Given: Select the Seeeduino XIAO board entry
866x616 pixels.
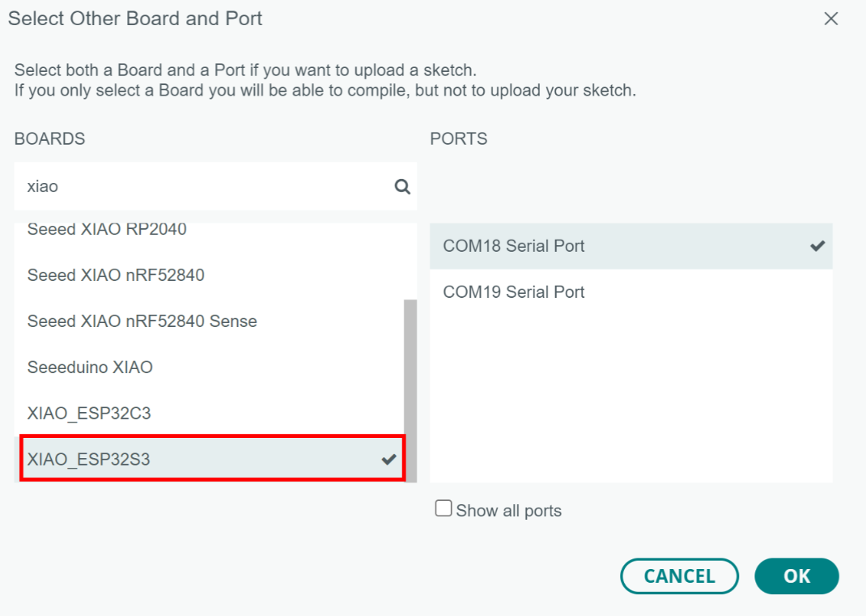Looking at the screenshot, I should (90, 367).
